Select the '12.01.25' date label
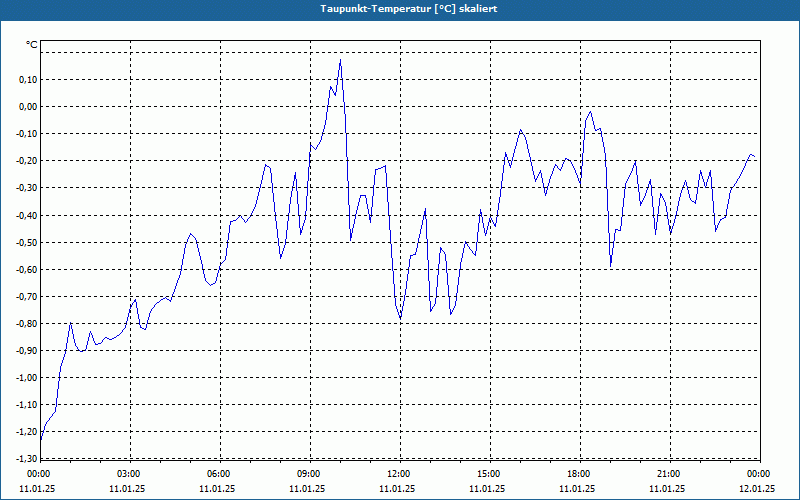The width and height of the screenshot is (800, 500). click(x=757, y=488)
